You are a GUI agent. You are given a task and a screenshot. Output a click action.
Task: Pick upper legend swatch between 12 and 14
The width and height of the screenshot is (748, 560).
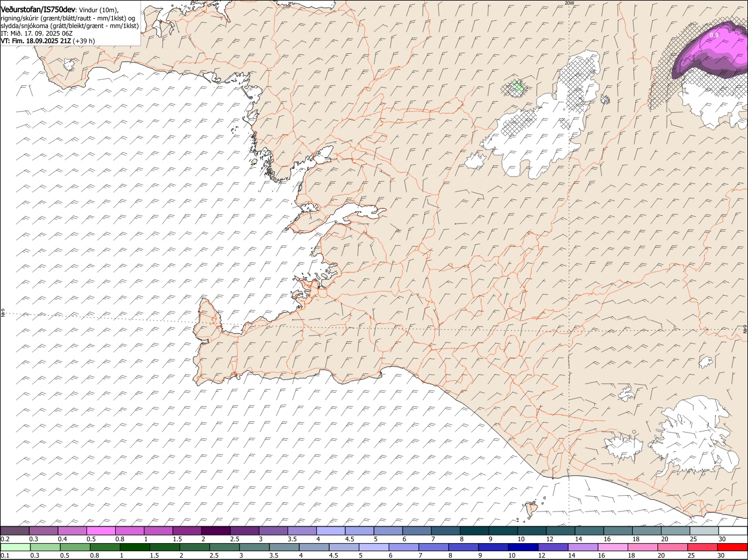click(x=561, y=530)
